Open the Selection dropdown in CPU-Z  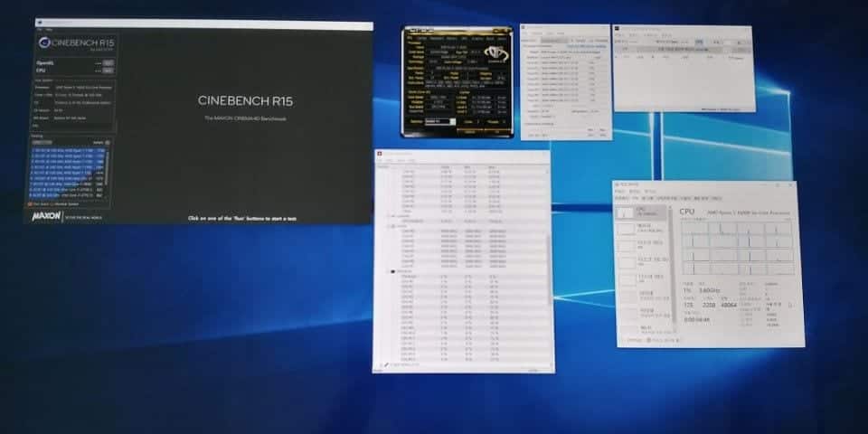(440, 122)
